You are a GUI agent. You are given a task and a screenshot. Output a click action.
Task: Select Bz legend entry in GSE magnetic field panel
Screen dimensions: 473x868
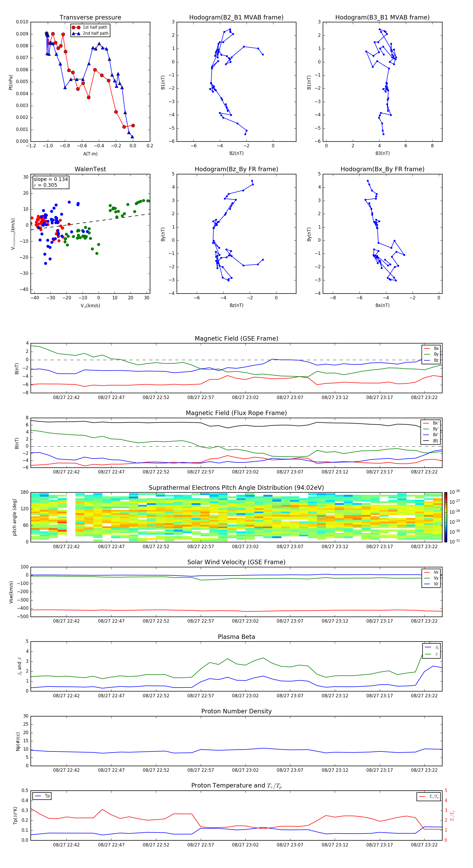pyautogui.click(x=431, y=360)
